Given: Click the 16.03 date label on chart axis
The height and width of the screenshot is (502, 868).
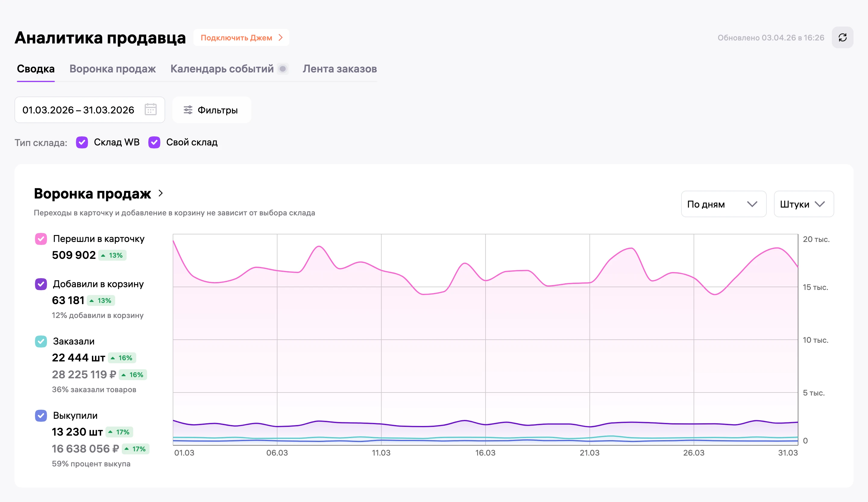Looking at the screenshot, I should coord(485,453).
